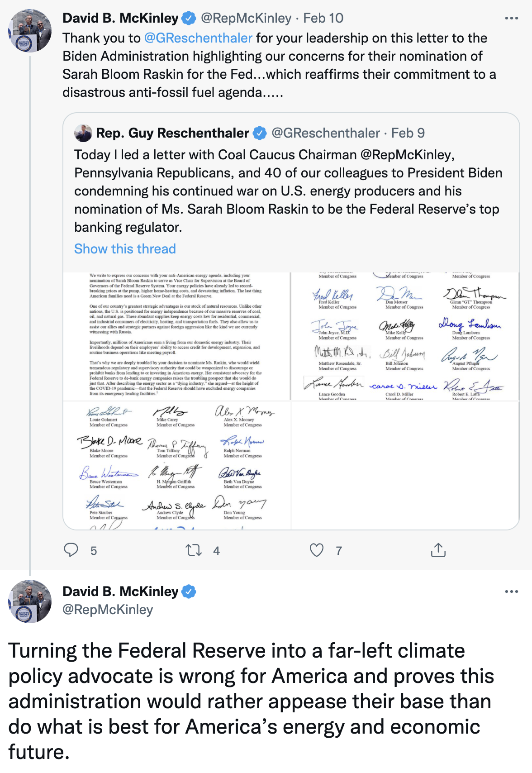Viewport: 532px width, 773px height.
Task: Click @GReschenthaler mention in tweet text
Action: (198, 38)
